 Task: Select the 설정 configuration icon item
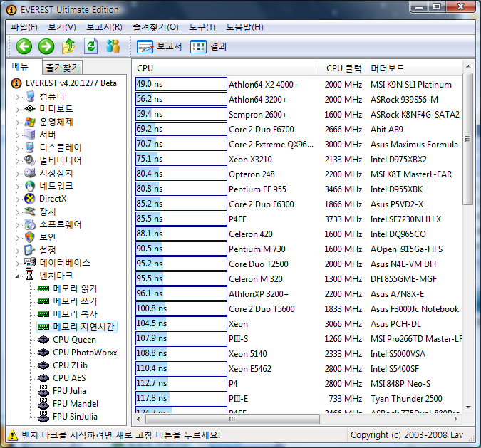click(x=30, y=249)
